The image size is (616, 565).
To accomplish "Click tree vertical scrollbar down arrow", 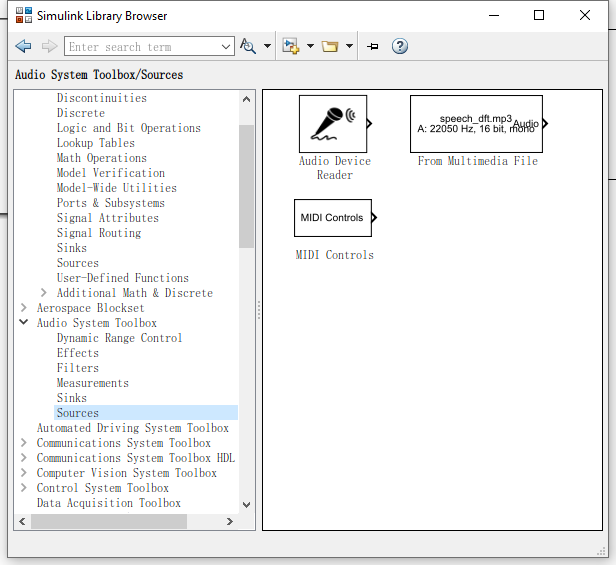I will point(246,505).
